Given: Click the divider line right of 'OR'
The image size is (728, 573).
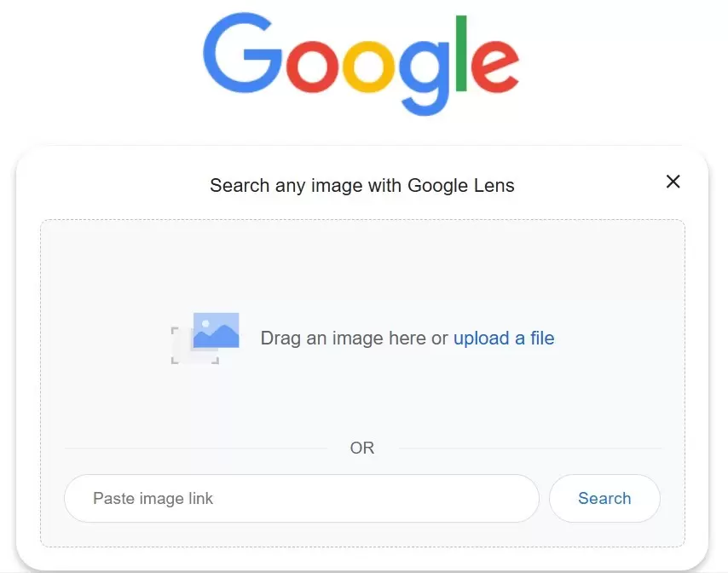Looking at the screenshot, I should [530, 448].
